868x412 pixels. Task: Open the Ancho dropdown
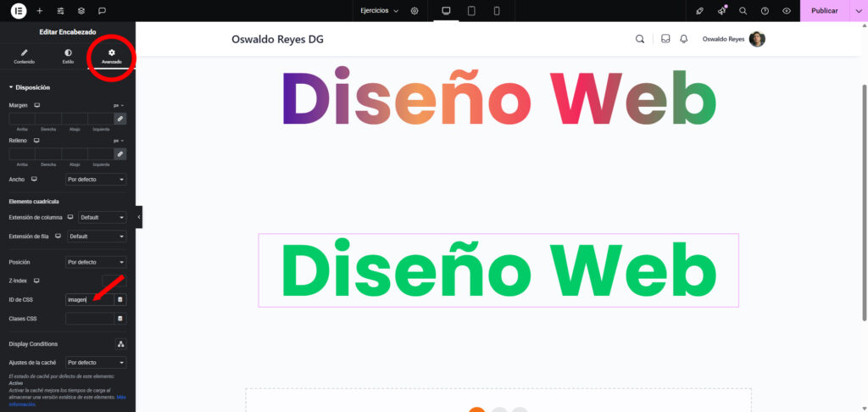pyautogui.click(x=96, y=180)
